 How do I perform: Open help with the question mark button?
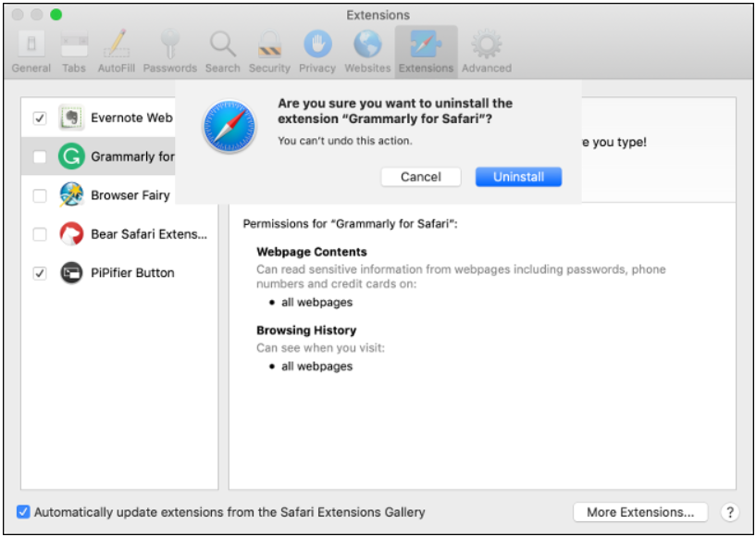click(x=729, y=512)
